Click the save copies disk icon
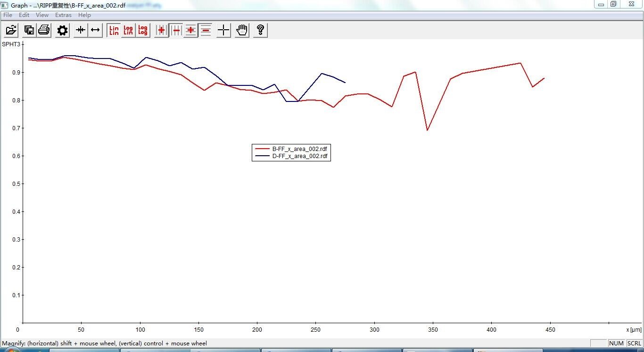 29,30
